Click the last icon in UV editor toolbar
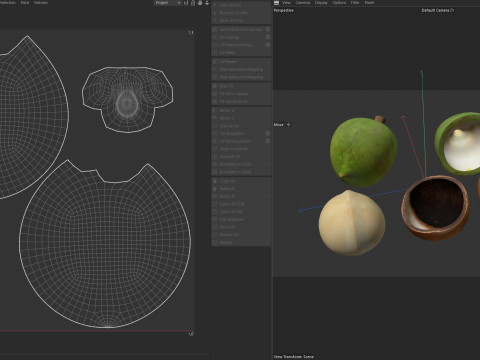This screenshot has width=480, height=360. pyautogui.click(x=207, y=3)
